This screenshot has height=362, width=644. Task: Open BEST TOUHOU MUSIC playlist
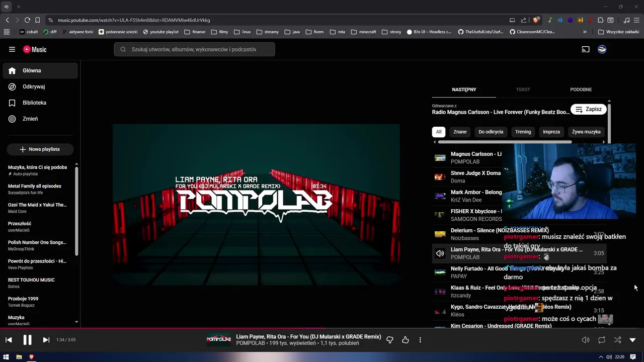point(38,283)
